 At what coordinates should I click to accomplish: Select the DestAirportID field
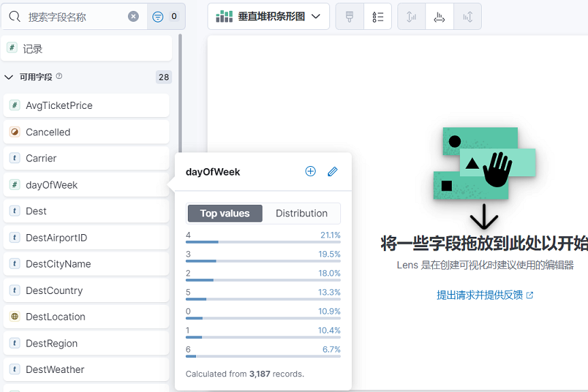point(86,238)
